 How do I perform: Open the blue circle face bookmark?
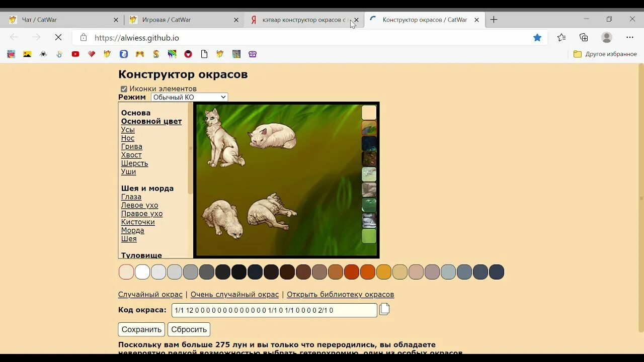(124, 54)
